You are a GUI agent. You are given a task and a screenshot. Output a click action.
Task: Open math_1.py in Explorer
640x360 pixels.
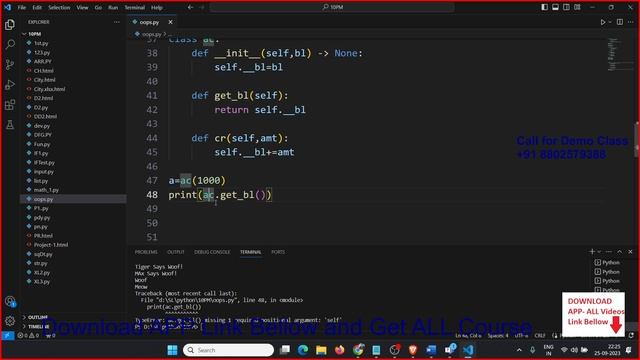[46, 190]
